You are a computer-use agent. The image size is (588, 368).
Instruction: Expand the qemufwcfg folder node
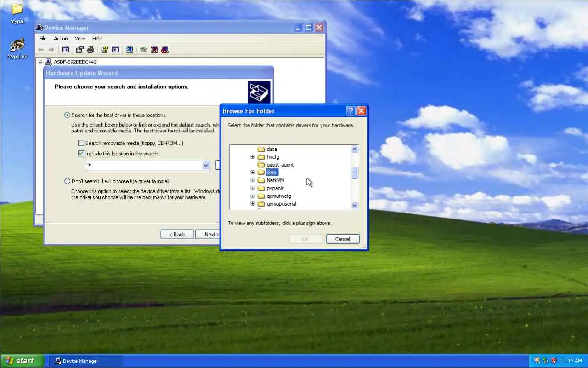253,196
